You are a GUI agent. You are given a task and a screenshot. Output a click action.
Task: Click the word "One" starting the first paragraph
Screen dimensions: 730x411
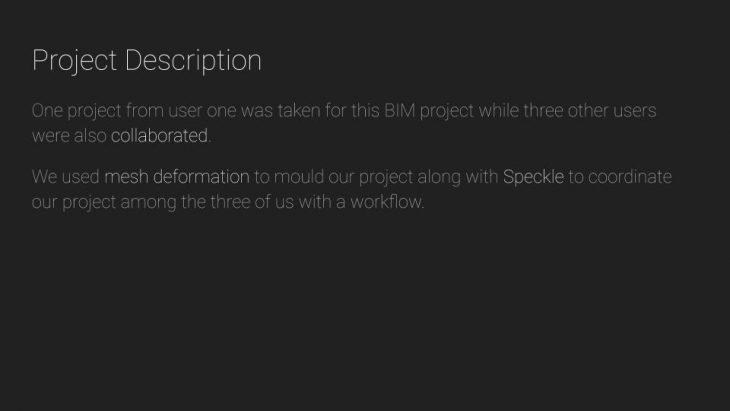click(47, 110)
